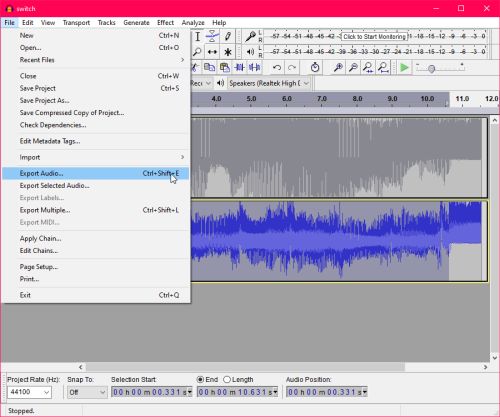Click the horizontal scrollbar right arrow
500x417 pixels.
pos(485,367)
